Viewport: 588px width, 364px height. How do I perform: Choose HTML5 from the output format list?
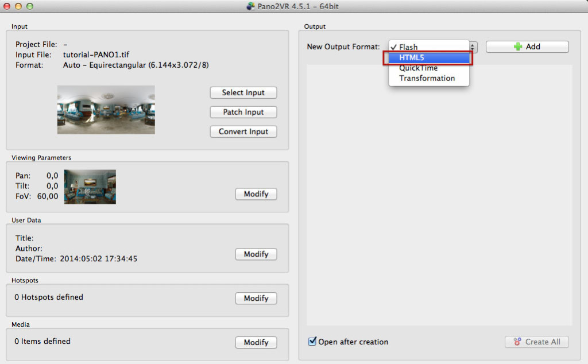(428, 57)
